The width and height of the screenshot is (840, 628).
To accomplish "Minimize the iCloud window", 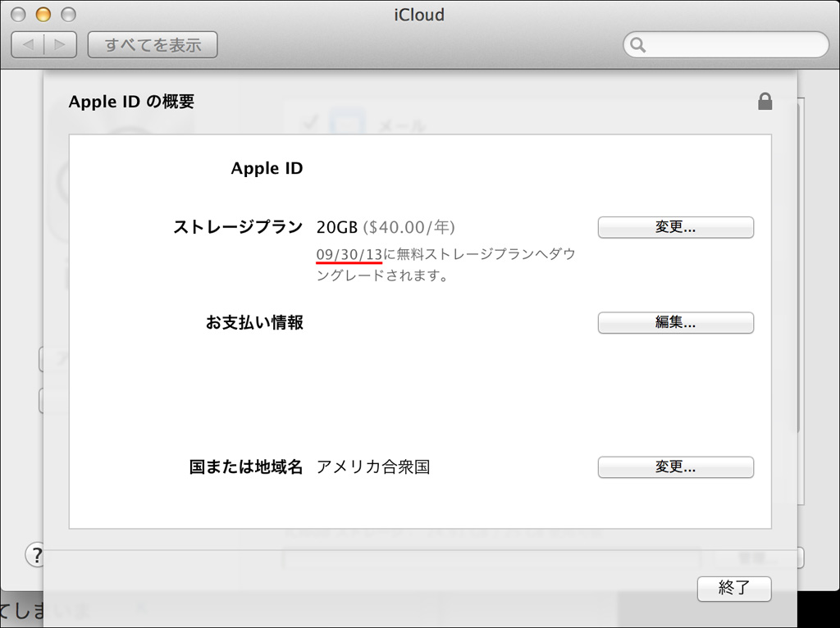I will coord(43,15).
